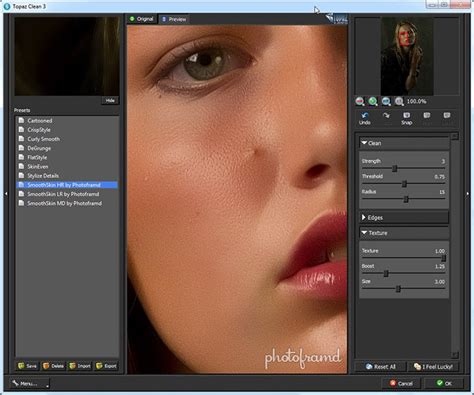Click the Save preset button

coord(27,366)
